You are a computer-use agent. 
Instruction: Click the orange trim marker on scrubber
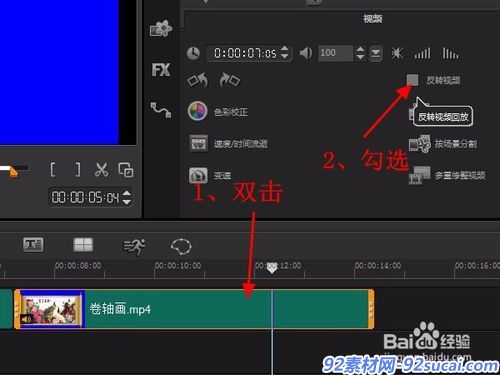click(x=13, y=172)
